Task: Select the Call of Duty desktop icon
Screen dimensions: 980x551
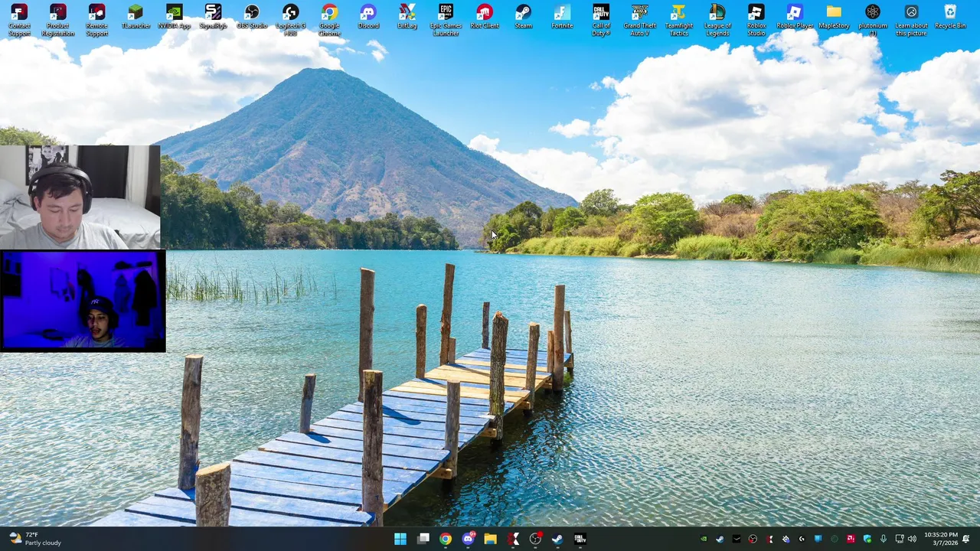Action: [601, 20]
